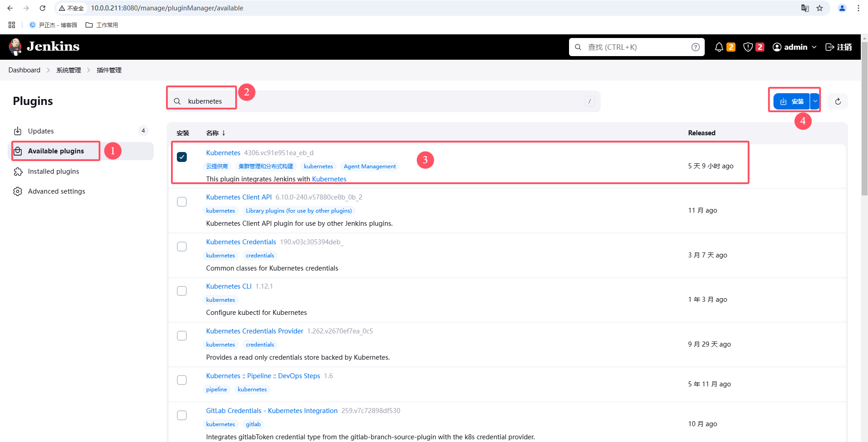
Task: Click the plugin search field containing kubernetes
Action: [x=384, y=101]
